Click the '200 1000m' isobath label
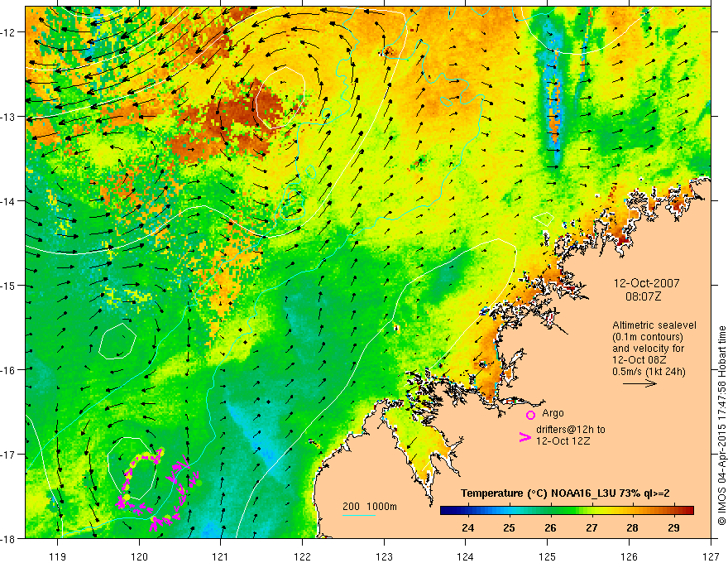 tap(370, 507)
